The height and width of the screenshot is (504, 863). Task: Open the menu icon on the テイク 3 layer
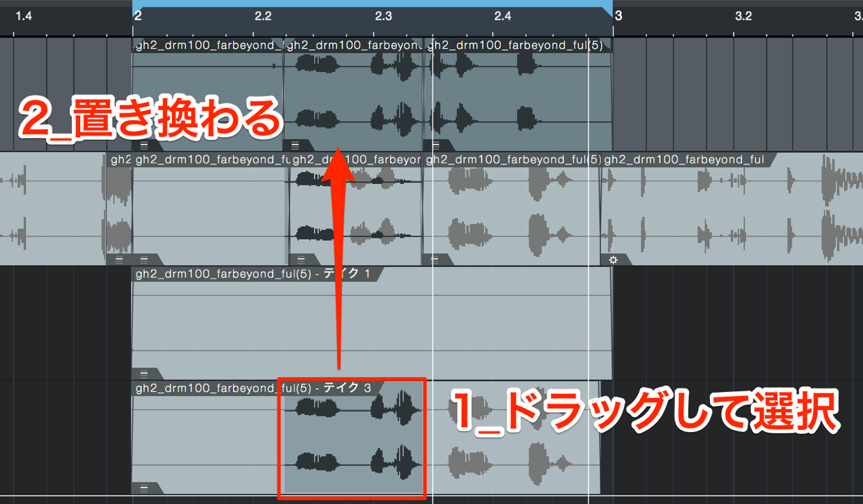click(144, 488)
